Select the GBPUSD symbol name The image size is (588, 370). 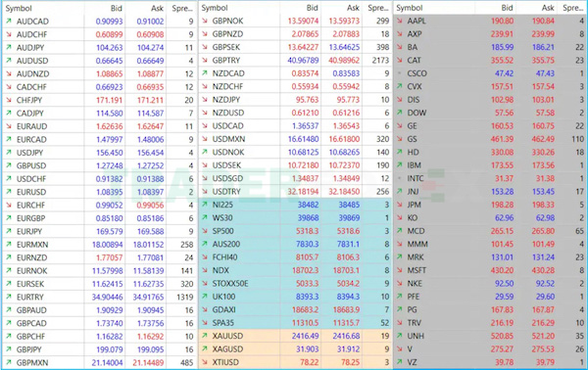[31, 165]
